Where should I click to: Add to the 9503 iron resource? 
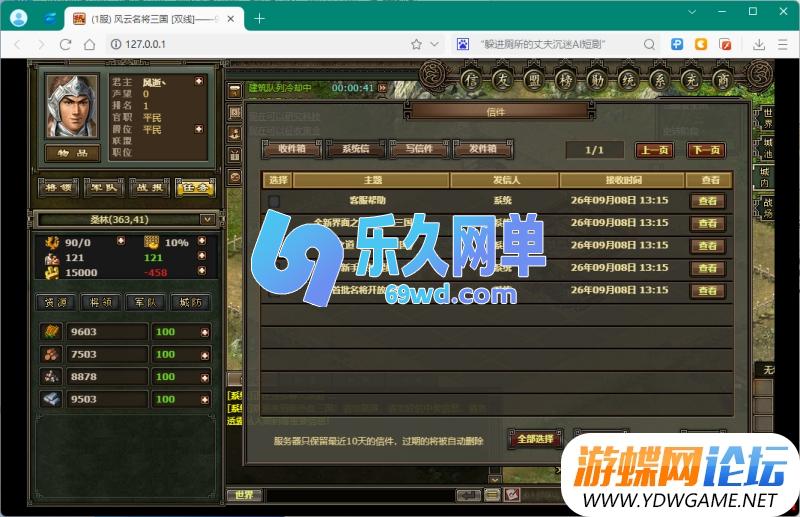pyautogui.click(x=205, y=400)
